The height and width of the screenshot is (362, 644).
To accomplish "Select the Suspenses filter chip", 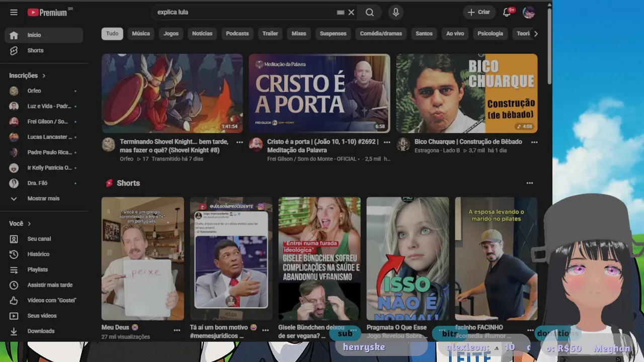I will pyautogui.click(x=333, y=34).
